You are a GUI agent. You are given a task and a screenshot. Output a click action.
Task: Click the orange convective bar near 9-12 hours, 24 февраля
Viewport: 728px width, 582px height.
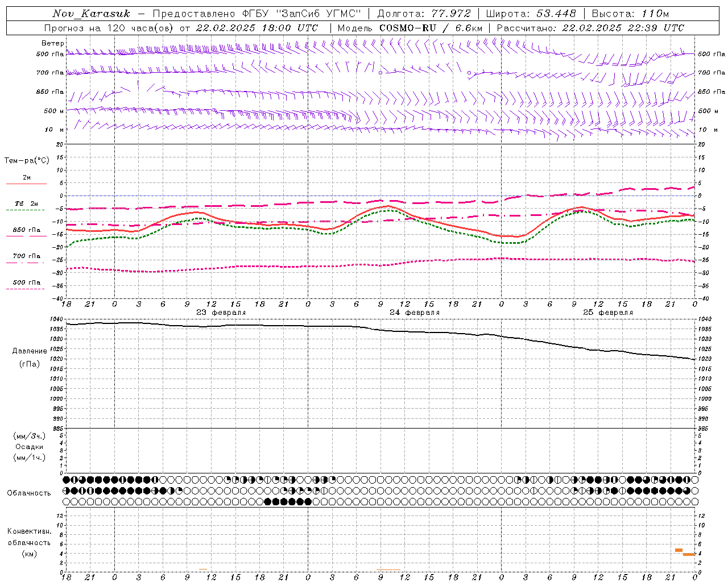(x=388, y=569)
